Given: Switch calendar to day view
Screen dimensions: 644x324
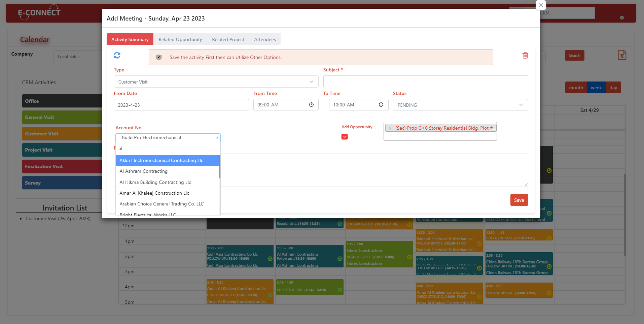Looking at the screenshot, I should click(x=613, y=88).
